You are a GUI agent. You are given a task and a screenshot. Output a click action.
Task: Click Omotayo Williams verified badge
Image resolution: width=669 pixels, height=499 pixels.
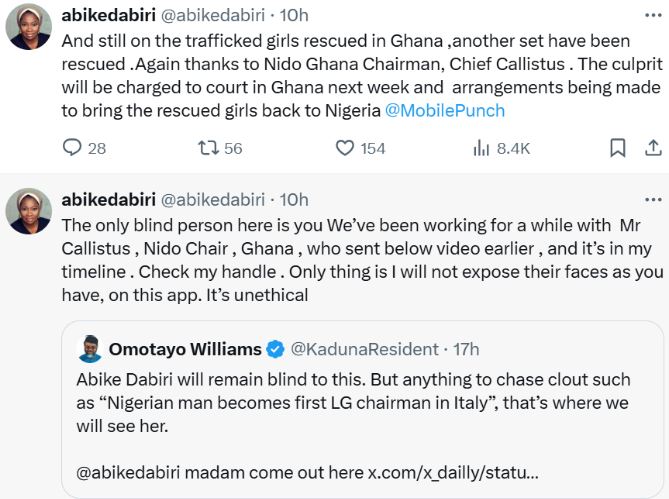tap(277, 349)
